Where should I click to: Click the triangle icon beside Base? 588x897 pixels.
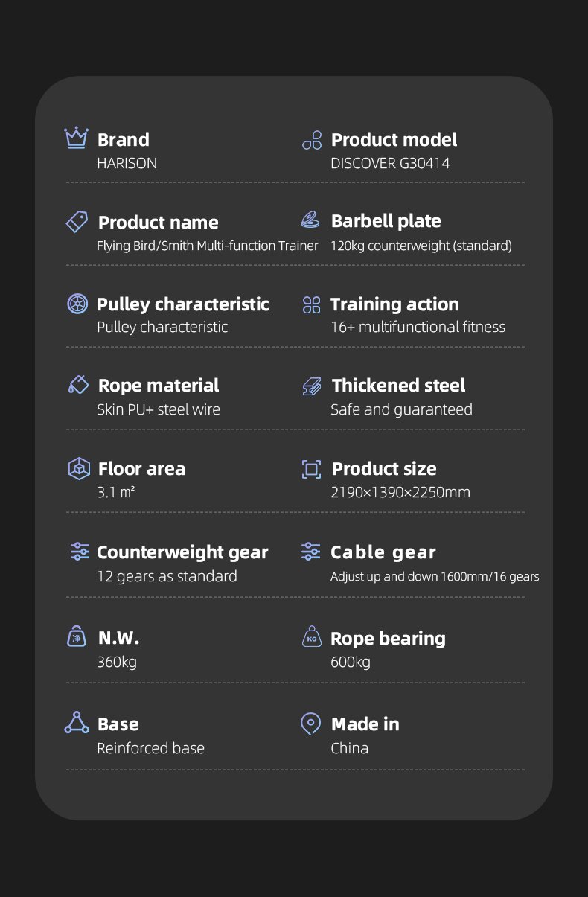77,723
